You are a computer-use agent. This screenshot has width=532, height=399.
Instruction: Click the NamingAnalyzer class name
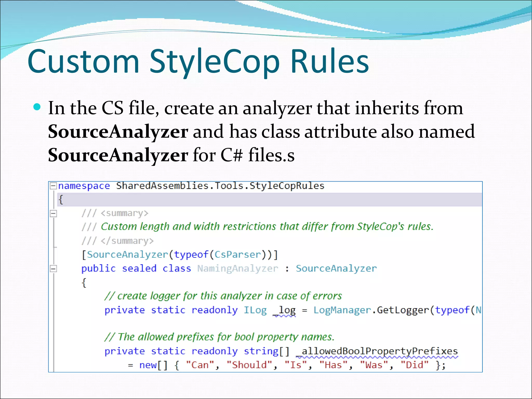[x=238, y=269]
